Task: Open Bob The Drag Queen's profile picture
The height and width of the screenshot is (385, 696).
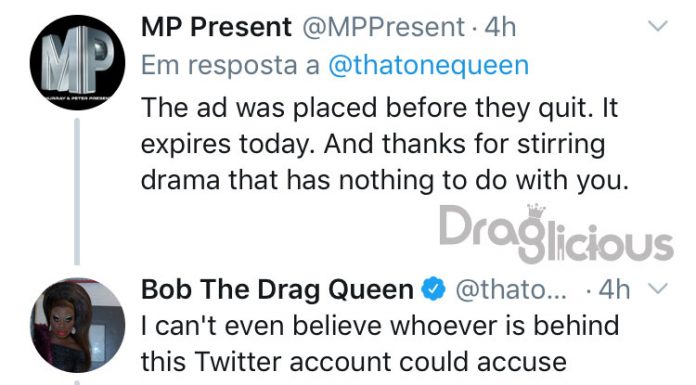Action: coord(77,325)
